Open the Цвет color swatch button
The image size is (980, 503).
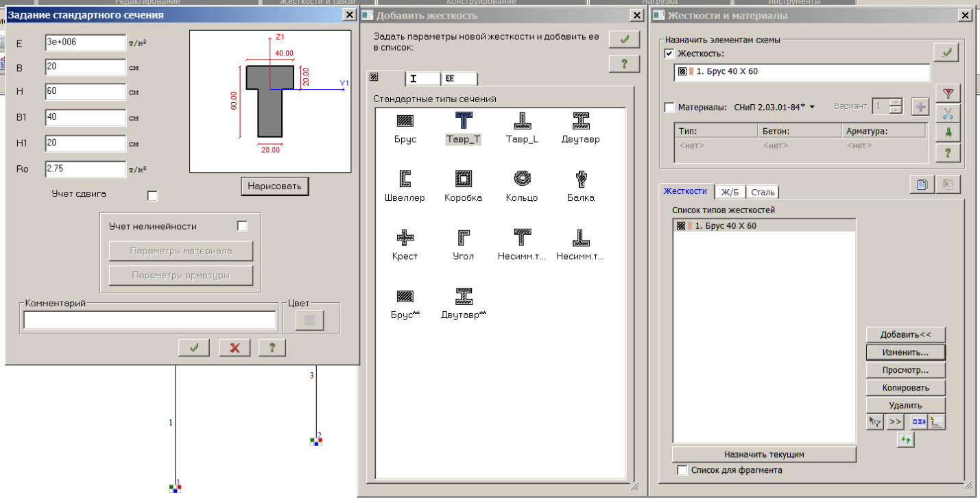309,320
